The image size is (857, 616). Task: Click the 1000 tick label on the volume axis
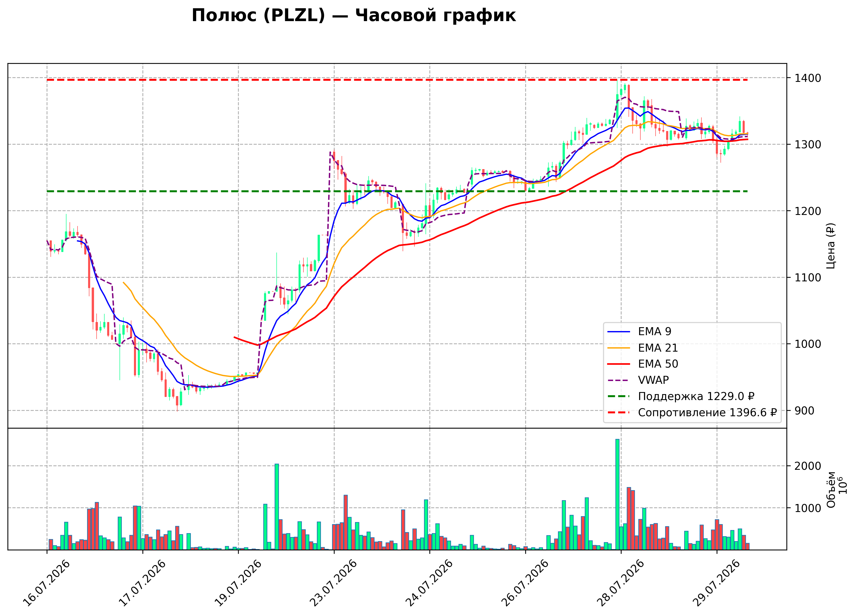click(808, 508)
